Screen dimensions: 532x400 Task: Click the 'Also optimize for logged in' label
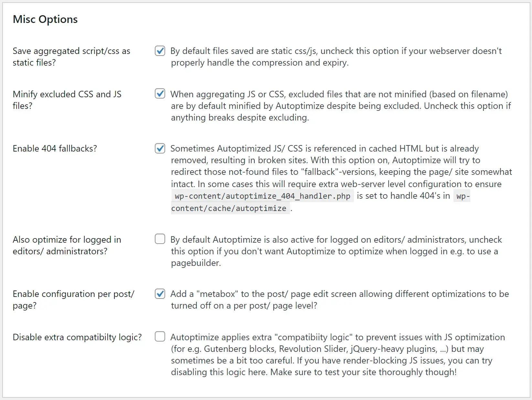(67, 239)
